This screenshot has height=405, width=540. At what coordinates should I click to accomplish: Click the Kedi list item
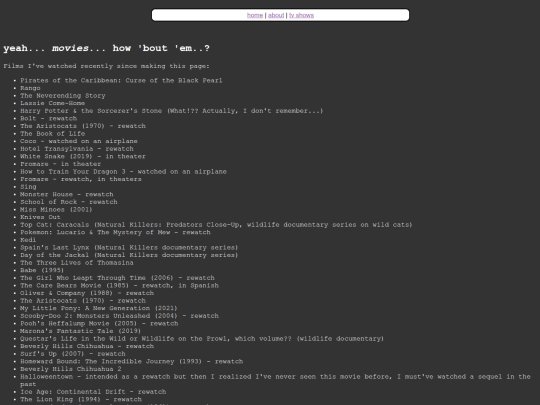[28, 240]
